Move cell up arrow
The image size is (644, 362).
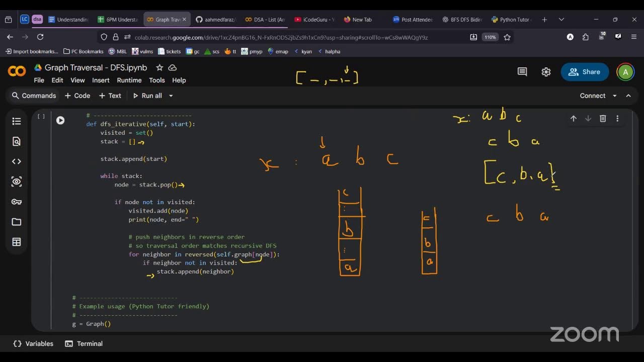click(574, 119)
